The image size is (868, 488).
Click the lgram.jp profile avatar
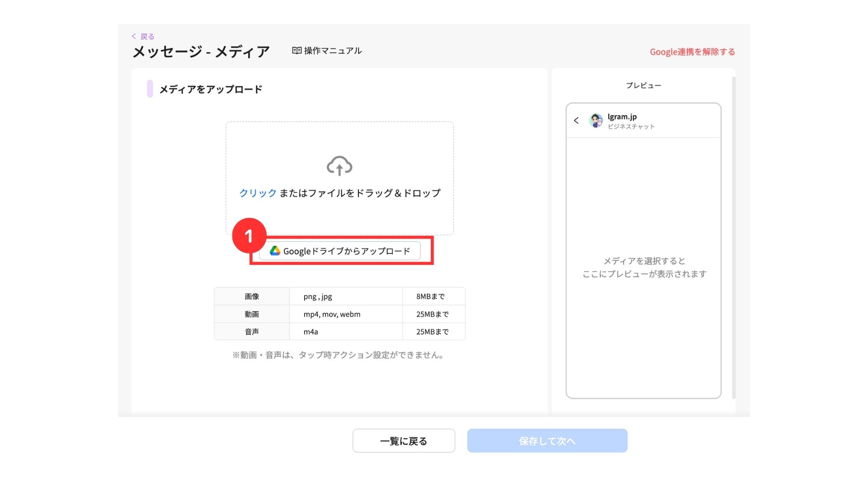[x=596, y=121]
